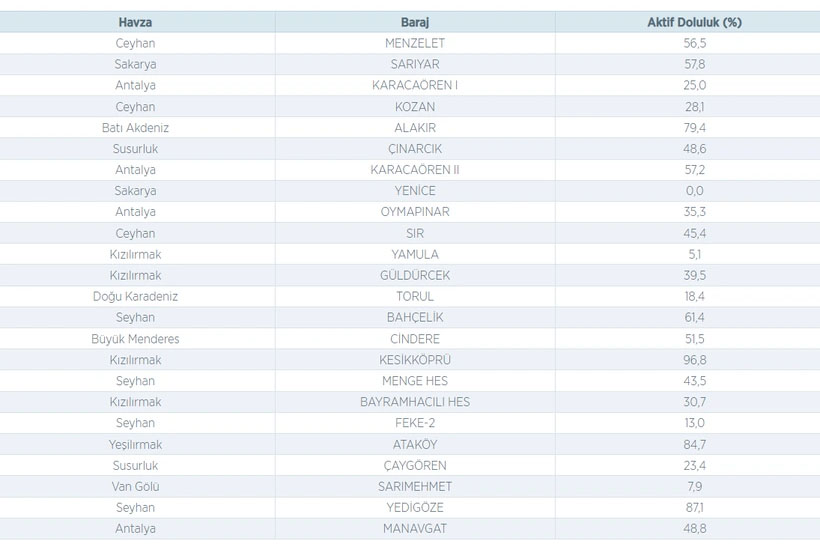Select the YEDİGÖZE dam cell
The width and height of the screenshot is (820, 545).
(415, 507)
